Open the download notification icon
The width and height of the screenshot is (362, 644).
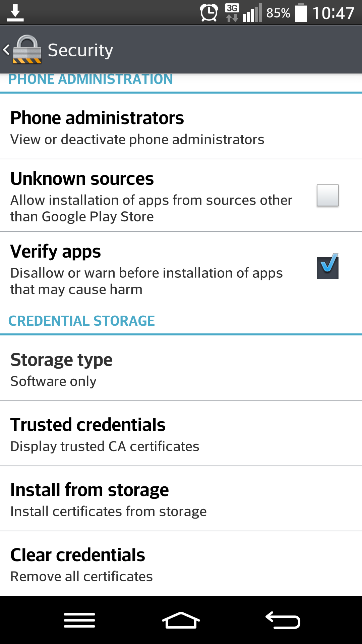coord(15,13)
